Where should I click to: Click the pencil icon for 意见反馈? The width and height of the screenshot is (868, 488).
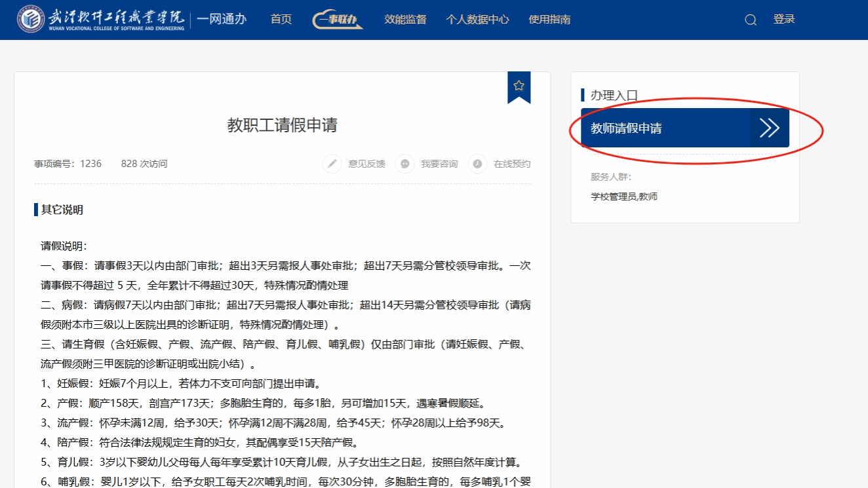tap(332, 164)
